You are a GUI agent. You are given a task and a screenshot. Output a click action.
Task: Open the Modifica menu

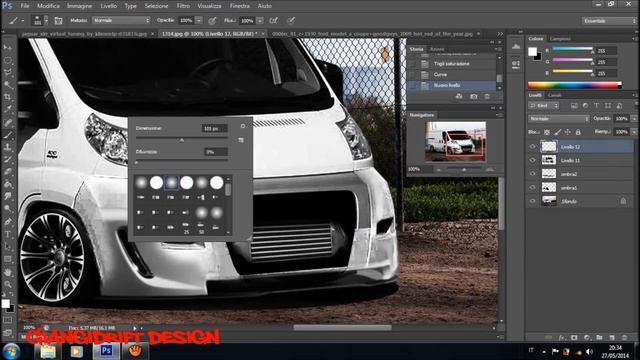click(48, 6)
